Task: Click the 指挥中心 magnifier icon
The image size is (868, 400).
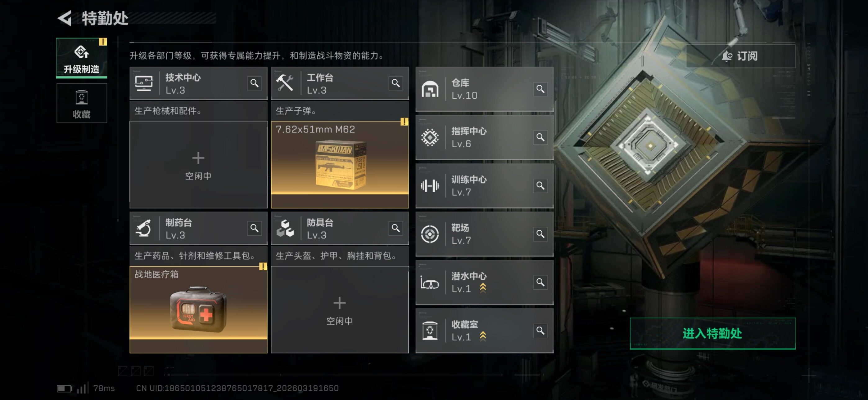Action: [x=540, y=137]
